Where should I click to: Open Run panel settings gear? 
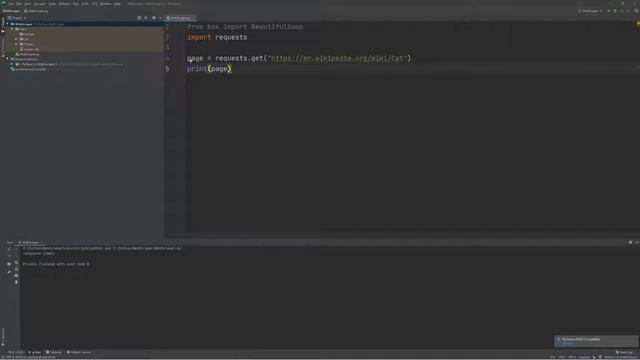click(x=630, y=242)
